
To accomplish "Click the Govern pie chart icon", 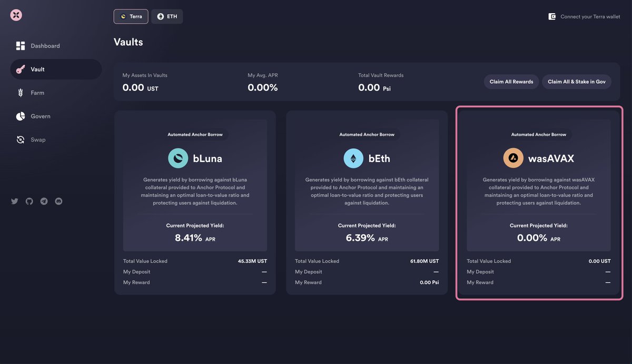I will pyautogui.click(x=21, y=116).
